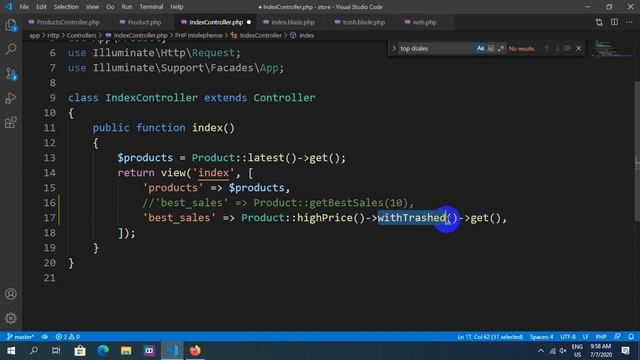Open notifications bell in status bar

(631, 337)
